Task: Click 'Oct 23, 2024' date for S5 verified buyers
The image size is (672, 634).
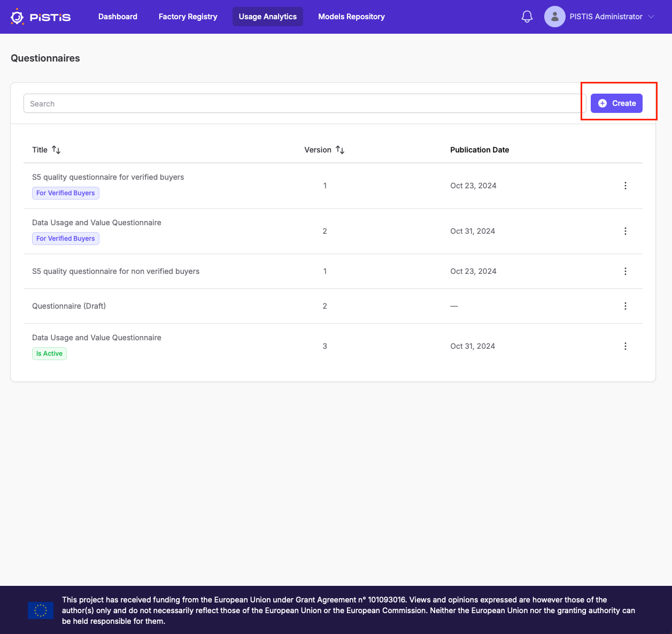Action: 473,186
